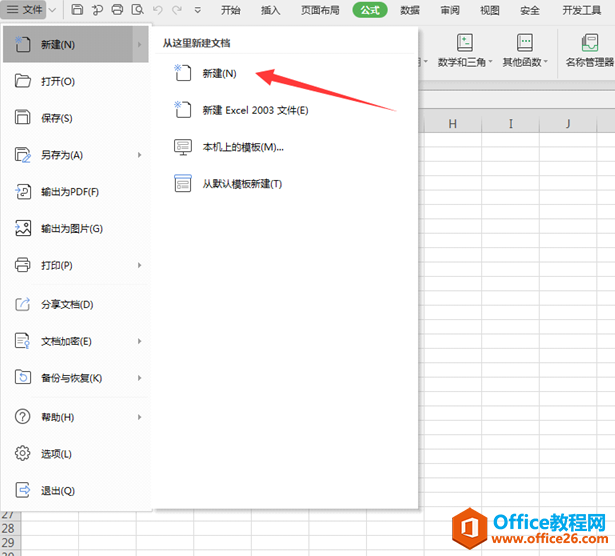
Task: Click 新建(N) in the submenu panel
Action: (219, 73)
